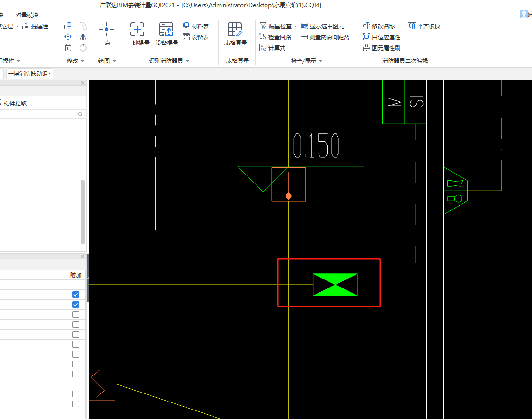Open the 一层消防联动组 dropdown
The image size is (532, 419).
29,74
